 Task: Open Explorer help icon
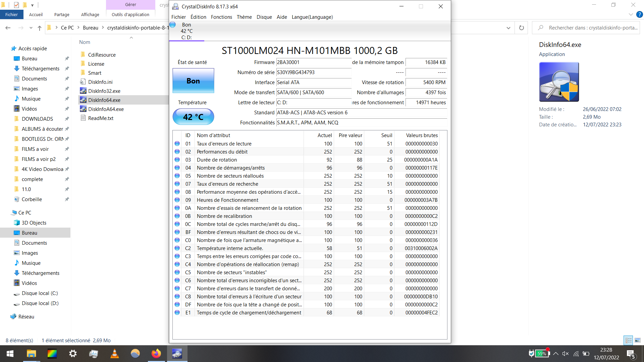tap(640, 14)
